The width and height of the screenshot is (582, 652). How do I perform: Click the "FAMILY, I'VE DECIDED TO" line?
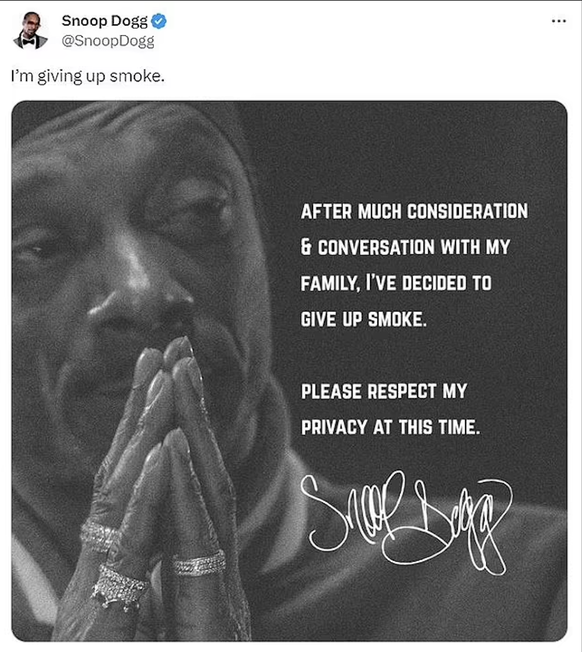click(396, 283)
